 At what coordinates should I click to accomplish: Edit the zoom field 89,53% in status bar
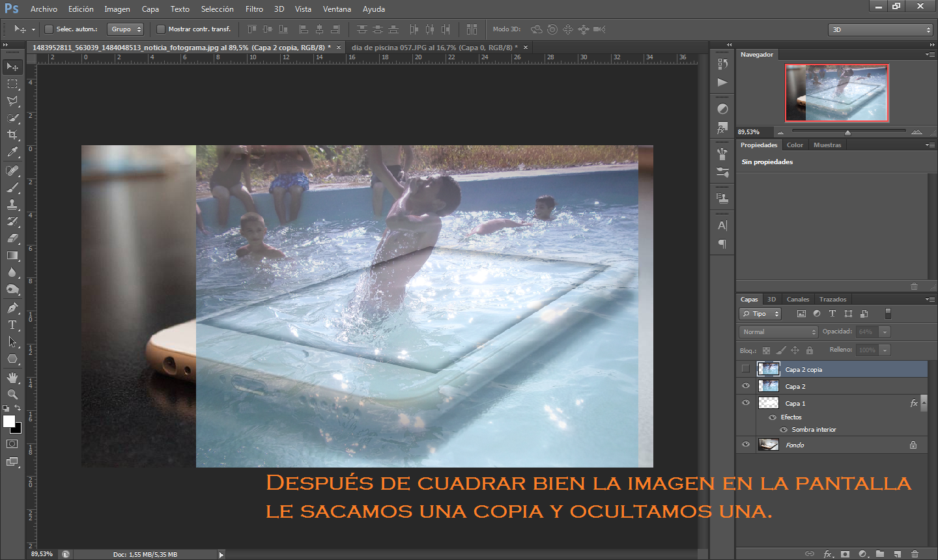tap(42, 554)
